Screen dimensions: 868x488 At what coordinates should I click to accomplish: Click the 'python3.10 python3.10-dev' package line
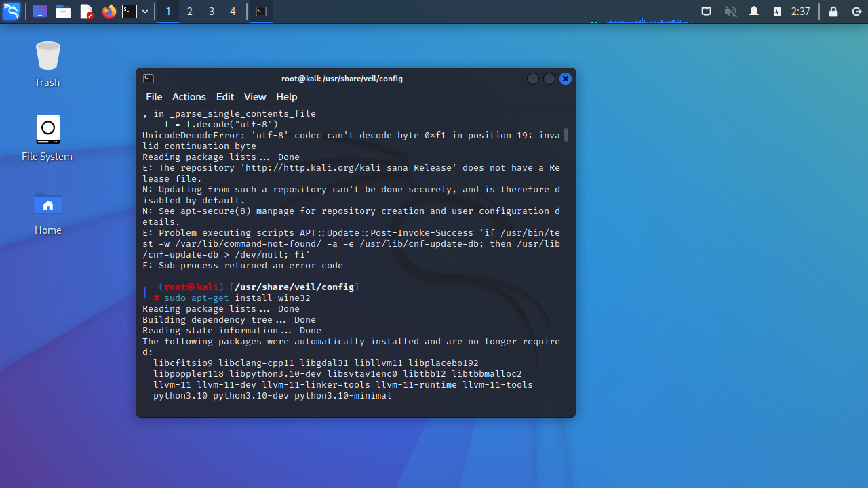pyautogui.click(x=273, y=395)
